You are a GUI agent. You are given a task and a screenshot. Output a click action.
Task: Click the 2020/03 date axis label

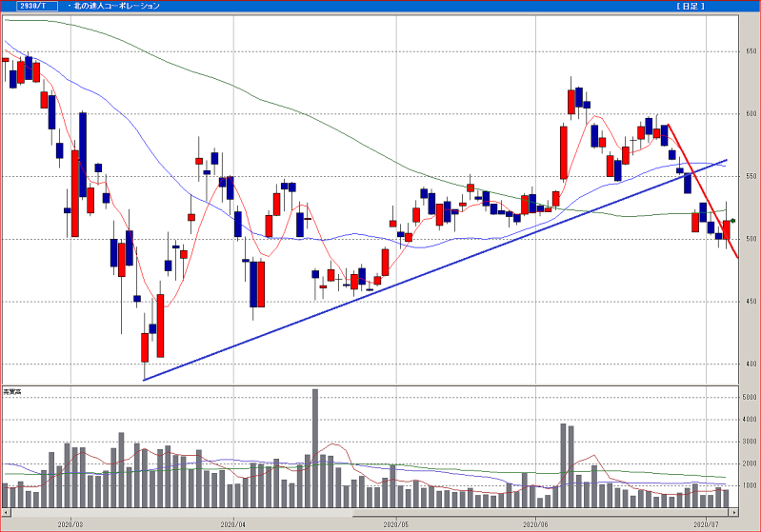(70, 522)
